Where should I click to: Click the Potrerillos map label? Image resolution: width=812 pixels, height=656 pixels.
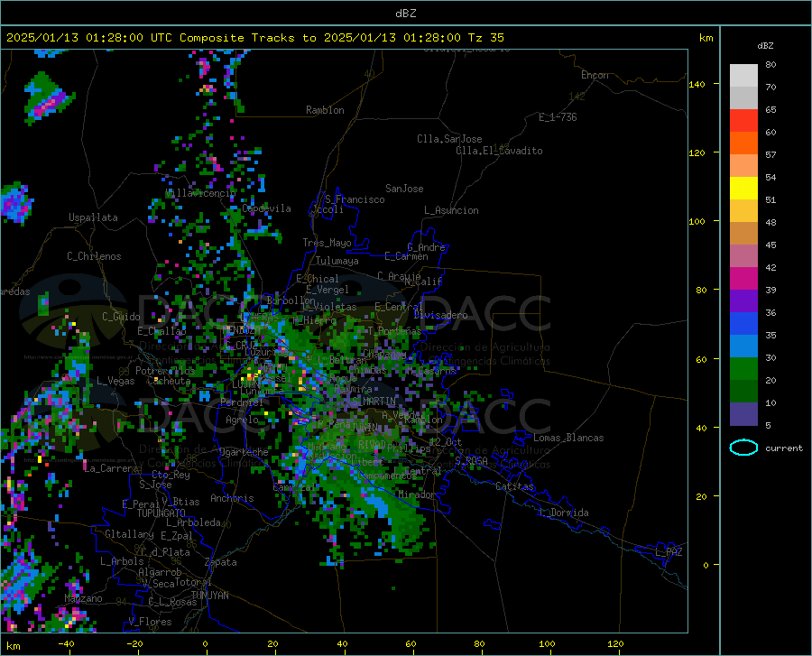165,371
